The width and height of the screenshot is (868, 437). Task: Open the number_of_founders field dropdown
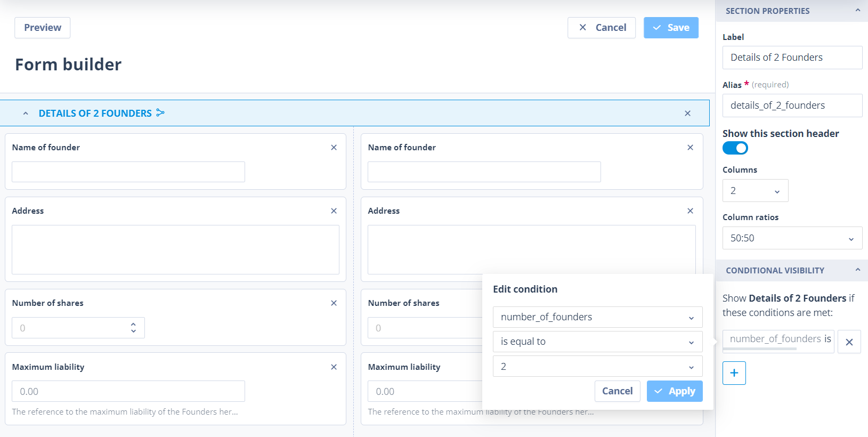coord(597,317)
